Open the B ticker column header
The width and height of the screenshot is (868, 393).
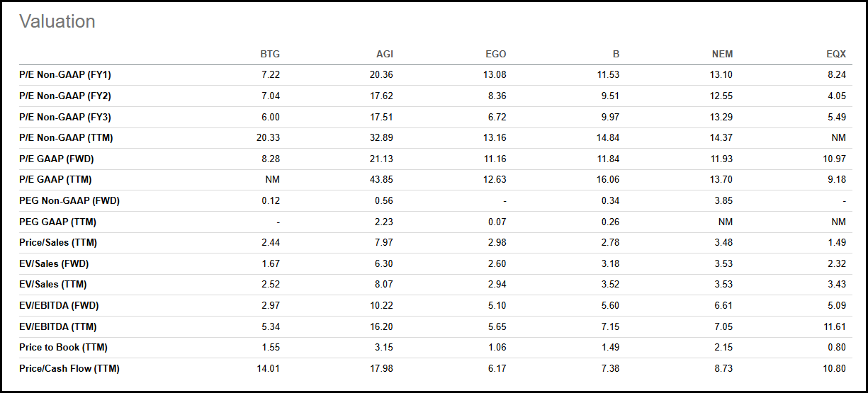[616, 55]
